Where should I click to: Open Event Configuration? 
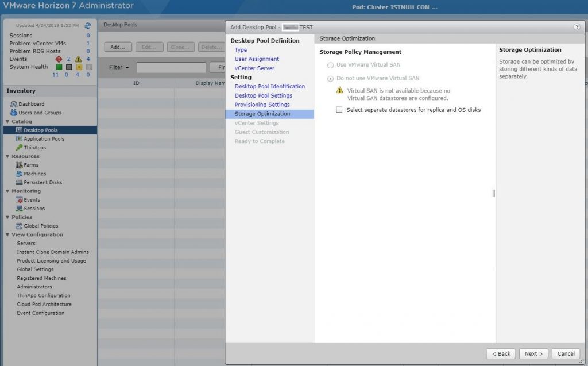[41, 313]
